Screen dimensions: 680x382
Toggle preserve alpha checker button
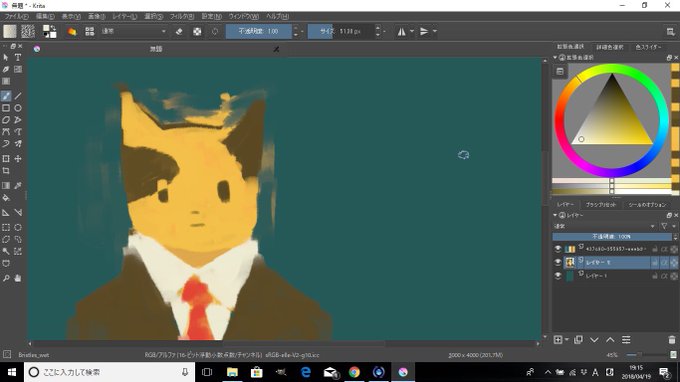[197, 31]
